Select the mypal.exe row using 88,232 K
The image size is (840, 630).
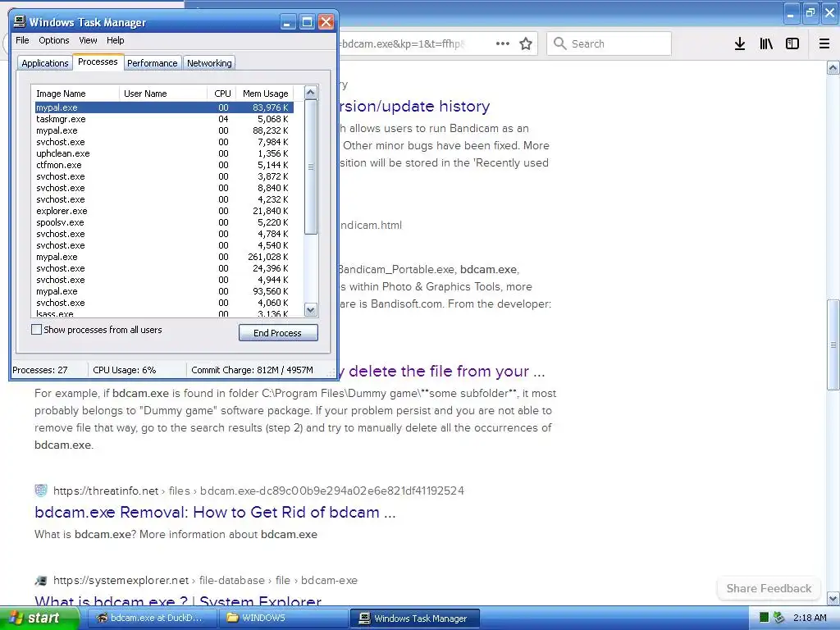pyautogui.click(x=164, y=130)
